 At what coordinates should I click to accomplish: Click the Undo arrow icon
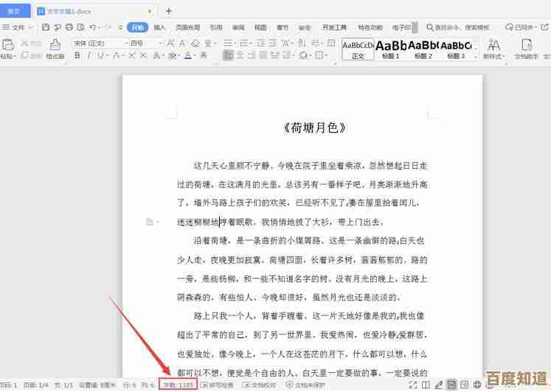[92, 27]
